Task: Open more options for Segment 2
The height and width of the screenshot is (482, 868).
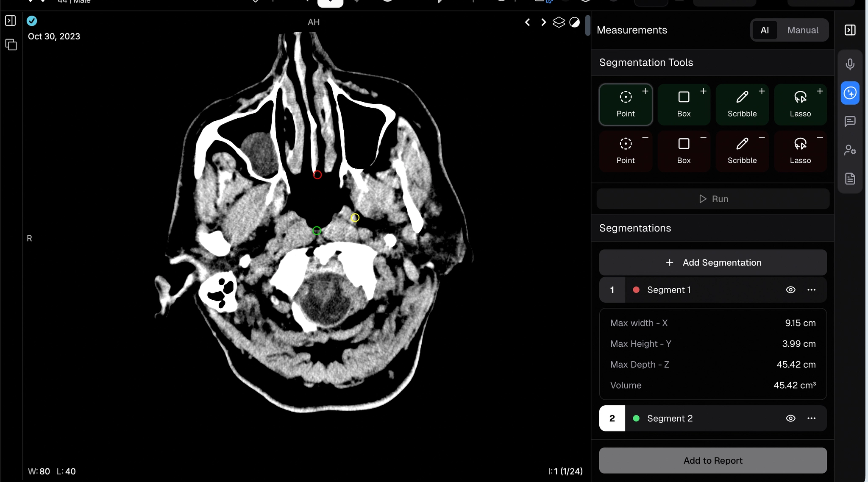Action: [x=811, y=418]
